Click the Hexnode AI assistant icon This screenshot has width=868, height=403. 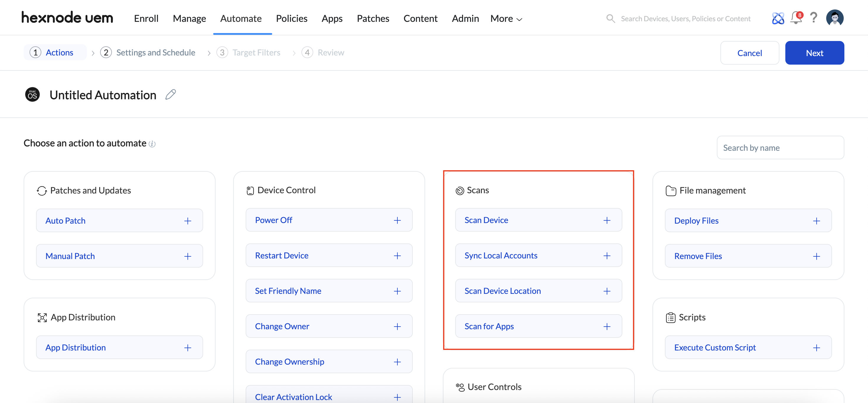(778, 18)
